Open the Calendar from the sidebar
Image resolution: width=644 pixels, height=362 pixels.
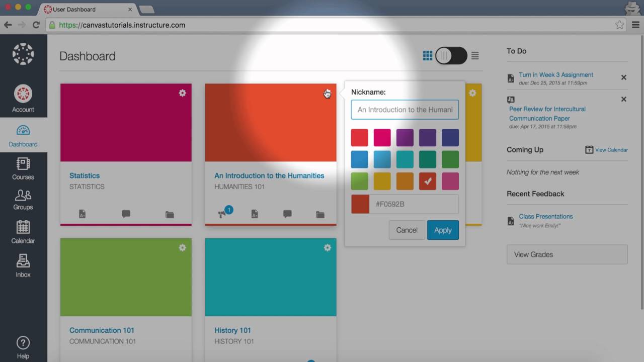[x=23, y=232]
